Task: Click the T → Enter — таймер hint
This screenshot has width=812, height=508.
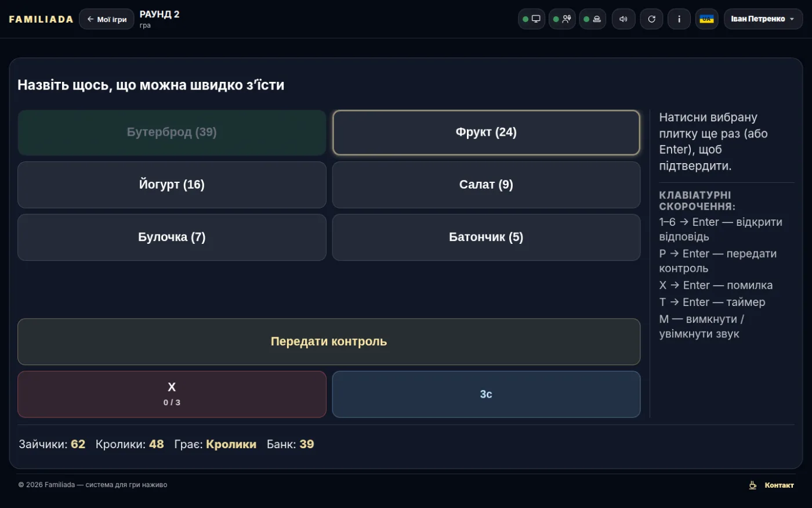Action: [x=712, y=302]
